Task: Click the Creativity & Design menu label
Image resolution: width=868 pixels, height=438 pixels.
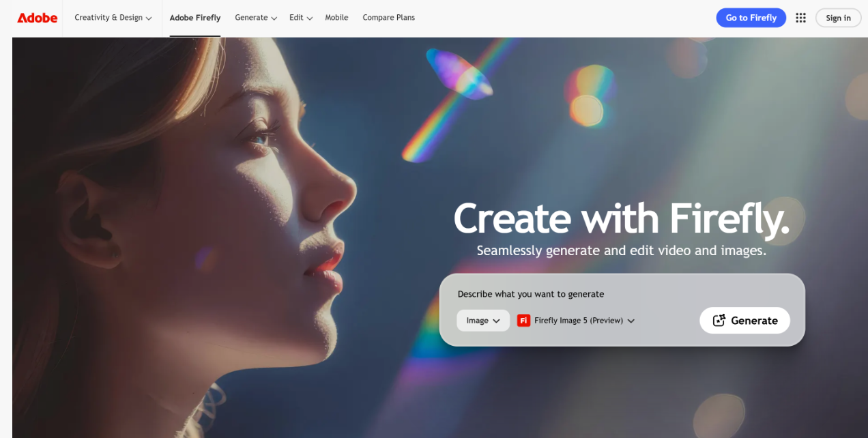Action: [x=109, y=18]
